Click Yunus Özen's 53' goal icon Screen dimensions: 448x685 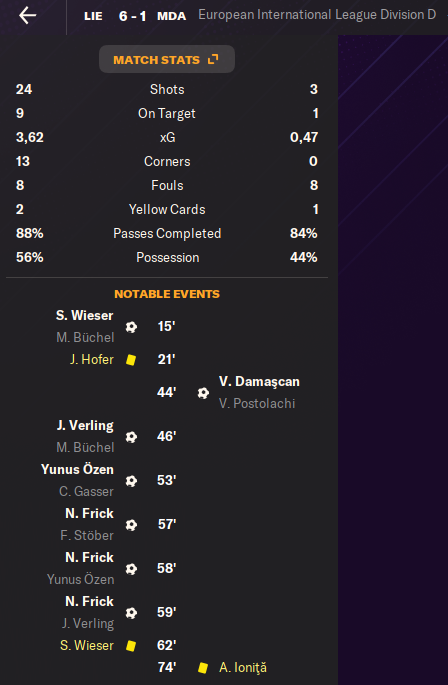131,481
